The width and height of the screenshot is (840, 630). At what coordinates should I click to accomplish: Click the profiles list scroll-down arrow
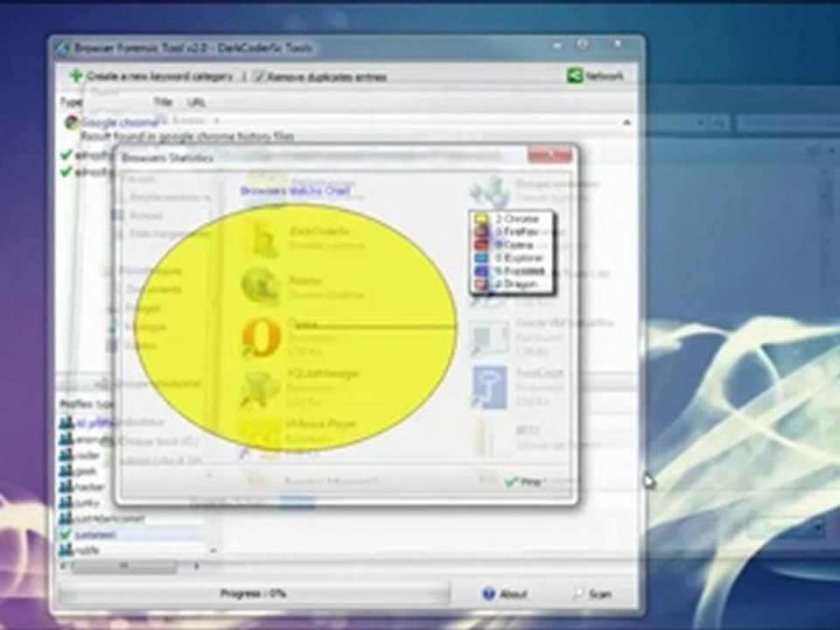213,550
